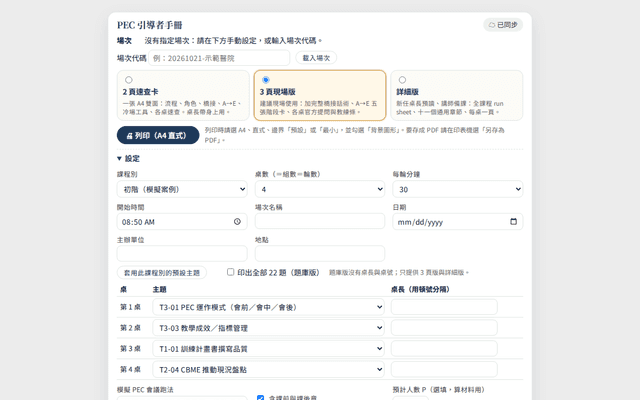
Task: Select the 詳細版 radio option
Action: [402, 80]
